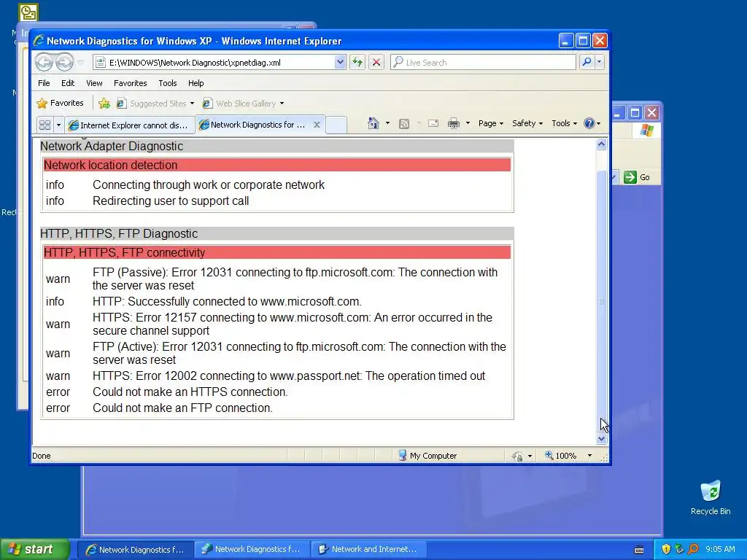Switch to Internet Explorer cannot display tab
The width and height of the screenshot is (747, 560).
click(x=129, y=125)
